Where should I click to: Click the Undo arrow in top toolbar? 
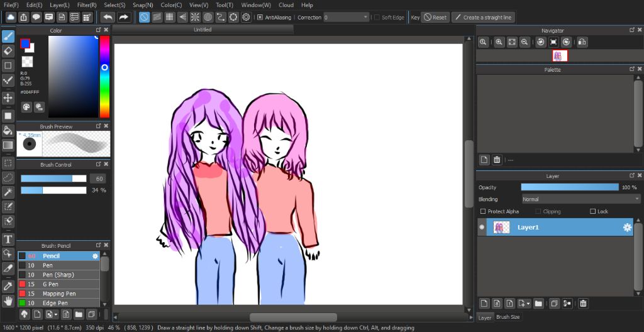click(x=108, y=17)
